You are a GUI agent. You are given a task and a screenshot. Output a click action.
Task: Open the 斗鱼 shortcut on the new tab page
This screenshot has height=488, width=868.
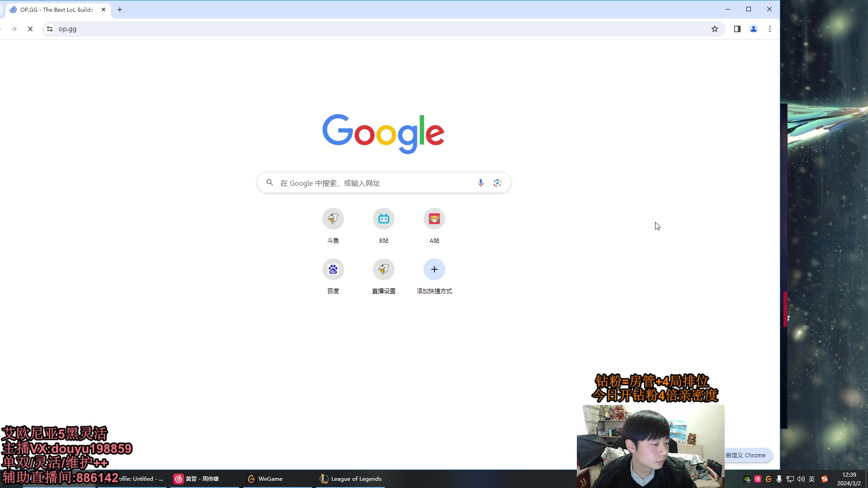coord(333,219)
